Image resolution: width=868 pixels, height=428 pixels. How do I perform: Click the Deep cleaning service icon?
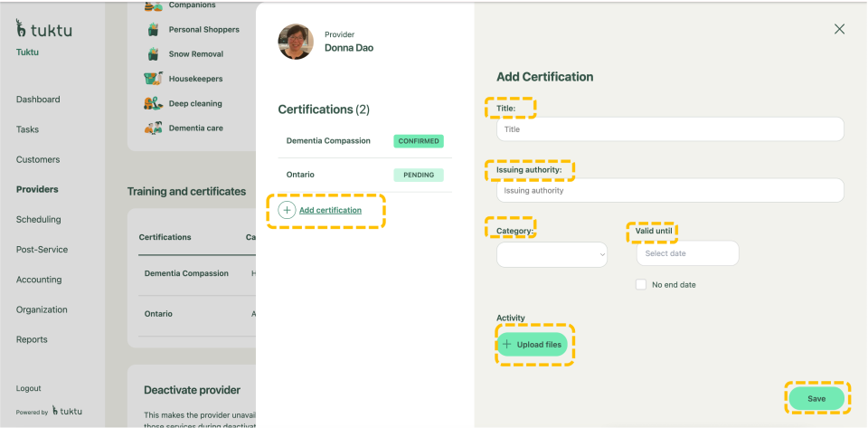point(154,103)
